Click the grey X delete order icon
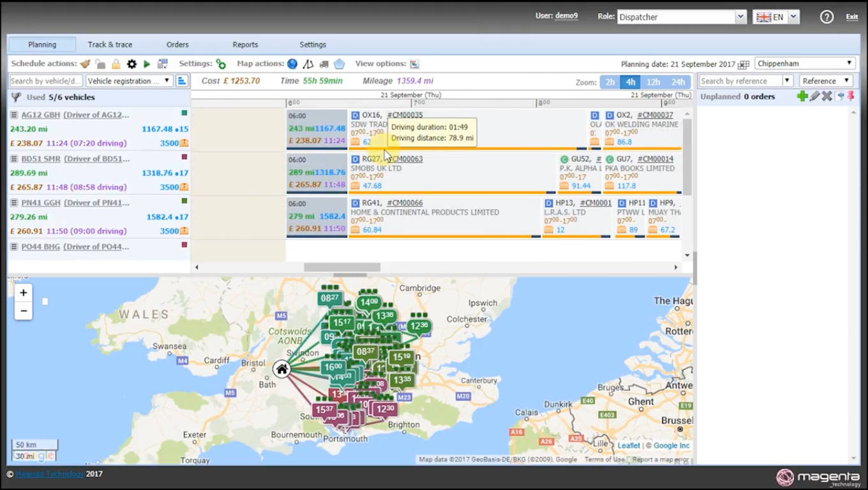868x490 pixels. point(827,96)
